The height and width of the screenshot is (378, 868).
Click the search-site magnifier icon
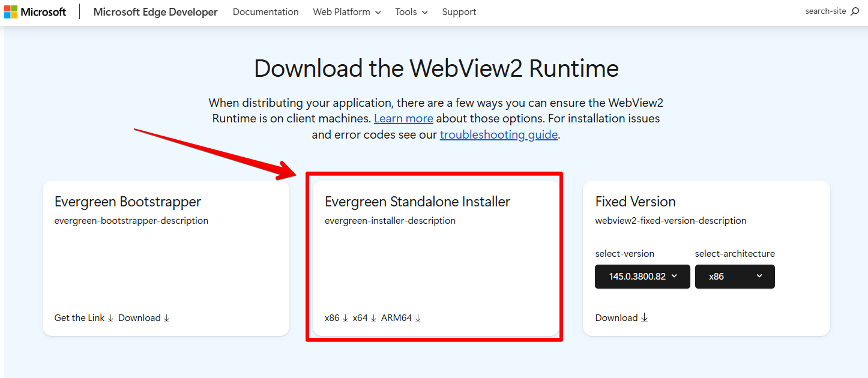click(855, 11)
